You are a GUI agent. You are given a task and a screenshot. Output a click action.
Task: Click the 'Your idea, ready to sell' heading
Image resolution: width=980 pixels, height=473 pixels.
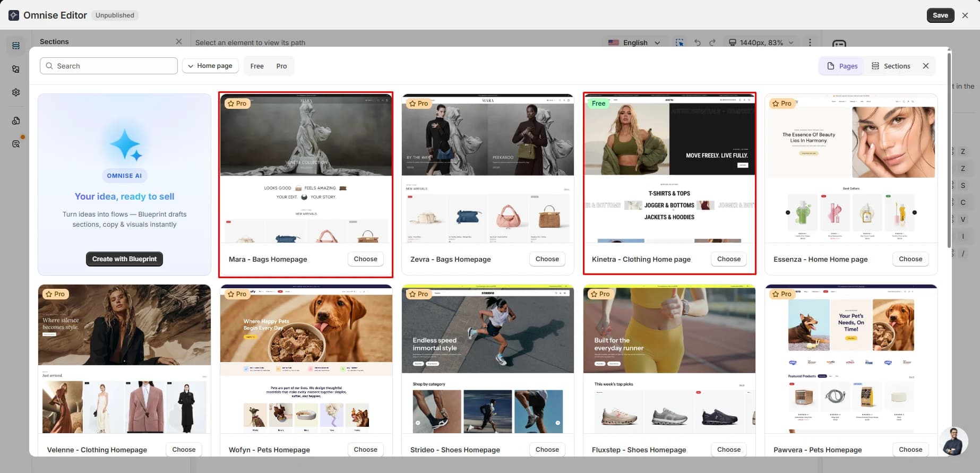tap(124, 196)
